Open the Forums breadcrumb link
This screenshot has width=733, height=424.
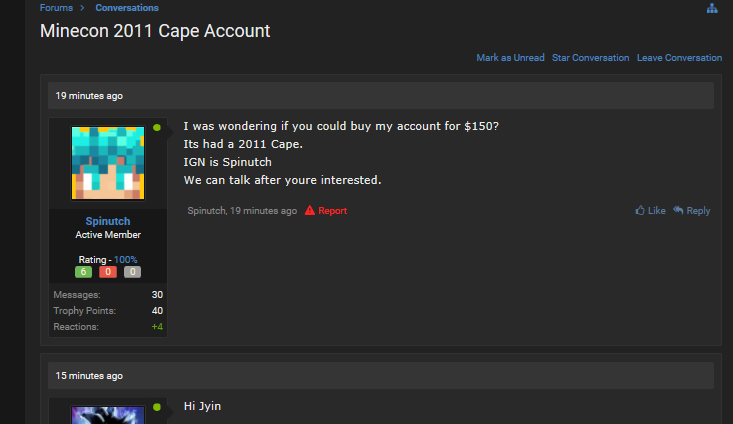coord(55,8)
